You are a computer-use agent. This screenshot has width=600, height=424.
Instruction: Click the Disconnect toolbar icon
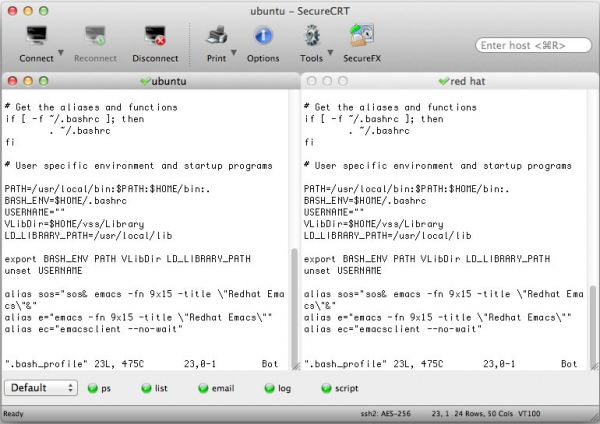tap(155, 36)
